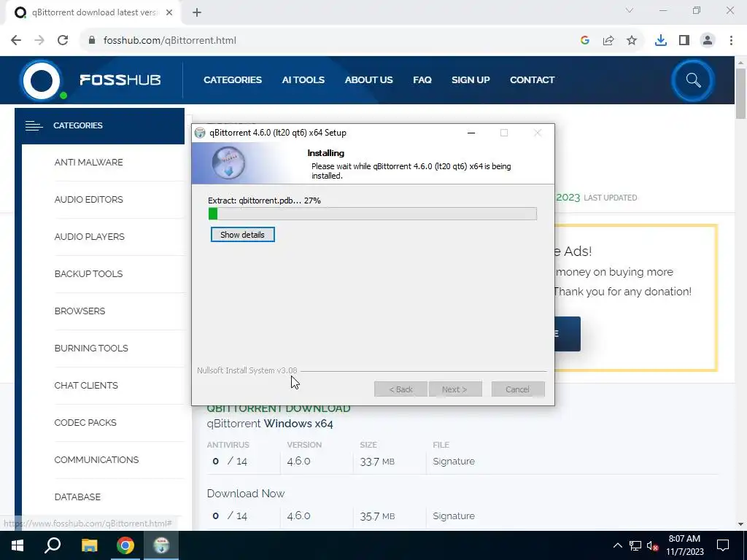Click the FossHub logo
747x560 pixels.
(90, 80)
